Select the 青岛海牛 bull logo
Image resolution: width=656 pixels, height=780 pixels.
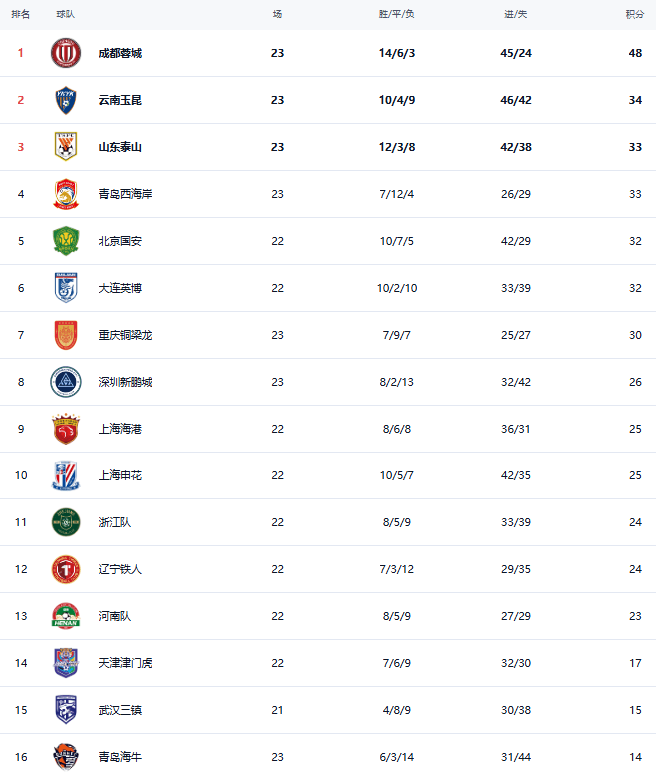point(66,757)
